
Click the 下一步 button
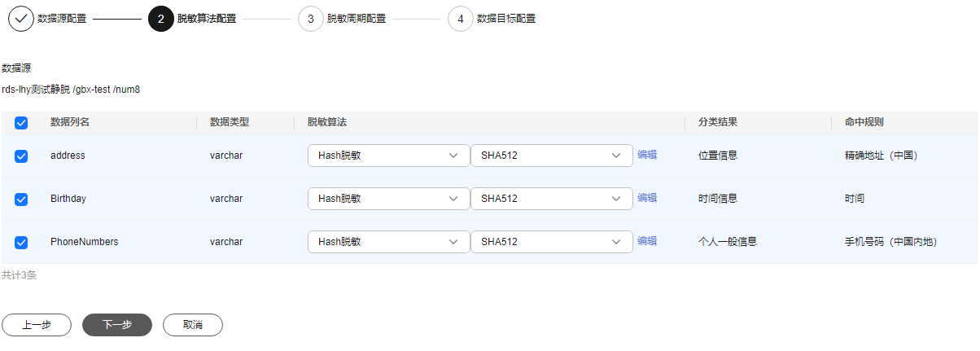tap(117, 325)
